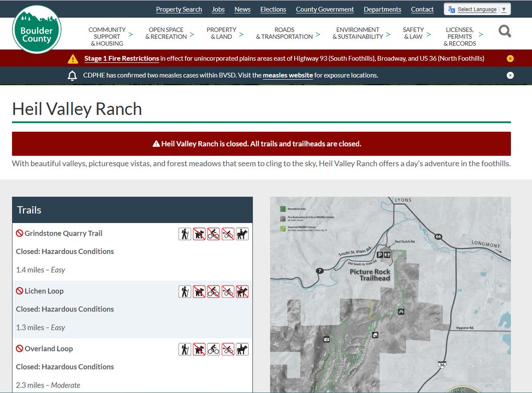The image size is (532, 393).
Task: Click the Heil Valley Ranch closed banner
Action: coord(261,144)
